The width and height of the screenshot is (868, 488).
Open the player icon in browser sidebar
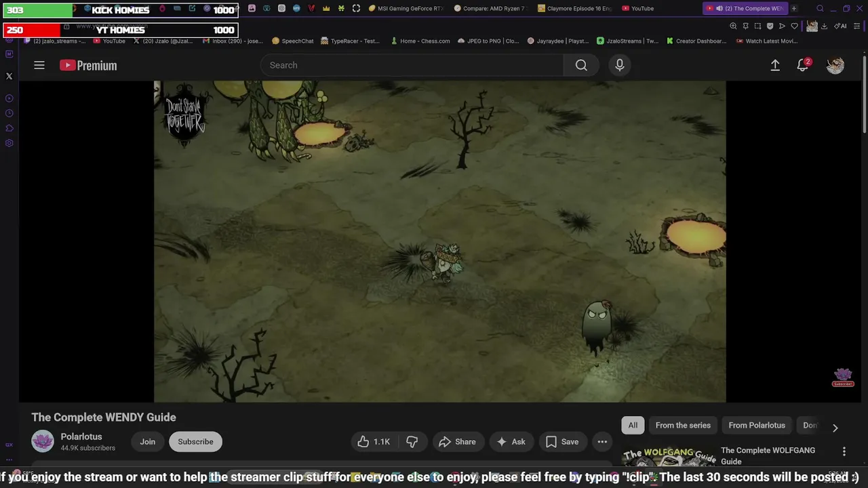[9, 99]
